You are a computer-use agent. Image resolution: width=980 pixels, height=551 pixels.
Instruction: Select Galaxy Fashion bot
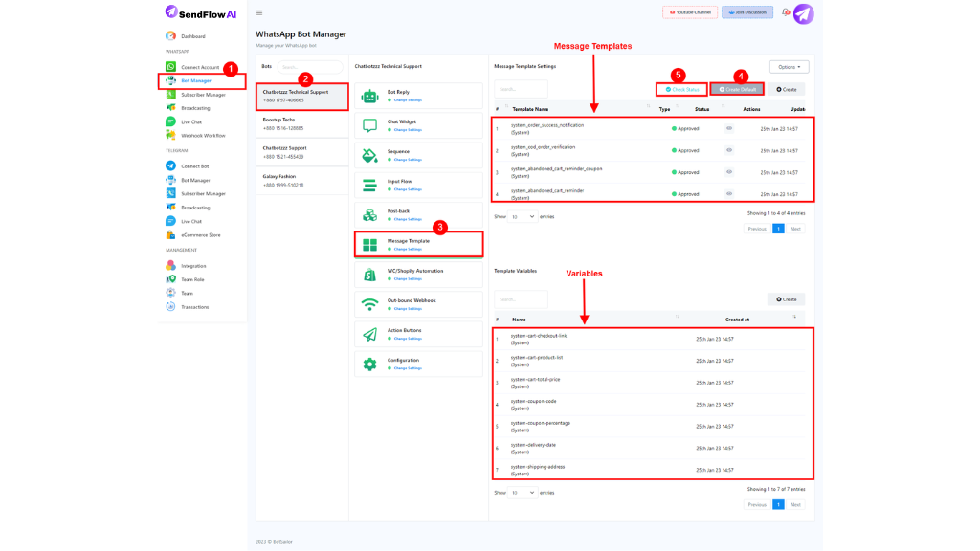(301, 181)
